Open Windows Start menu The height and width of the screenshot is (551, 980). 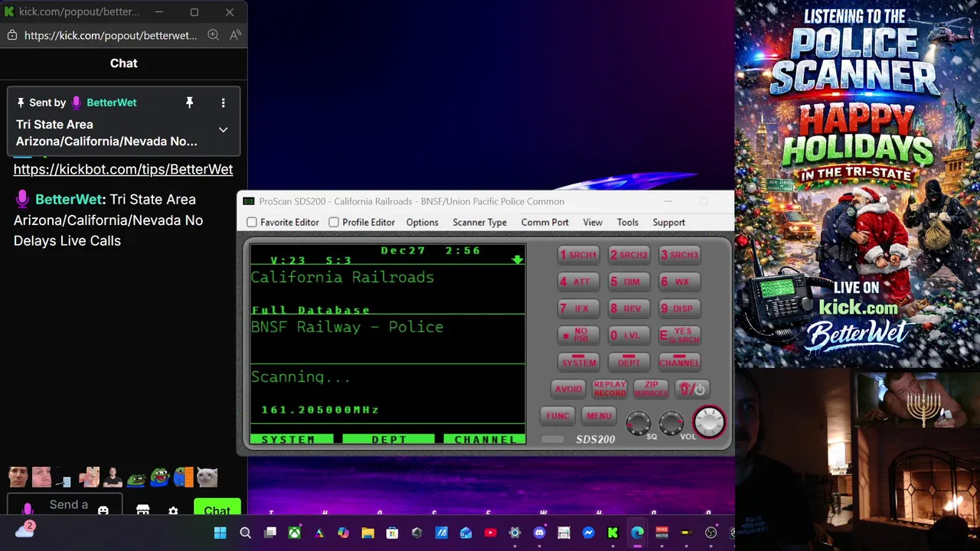[220, 533]
